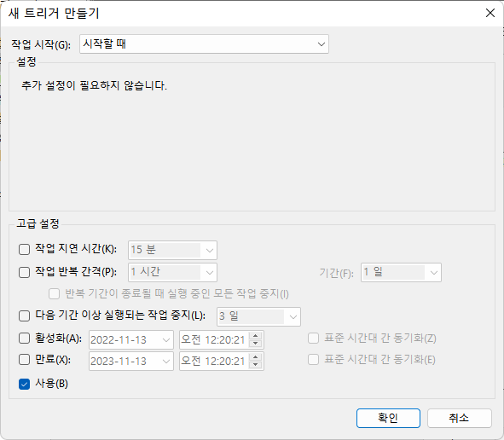This screenshot has height=440, width=504.
Task: Cancel with the 취소 button
Action: 460,418
